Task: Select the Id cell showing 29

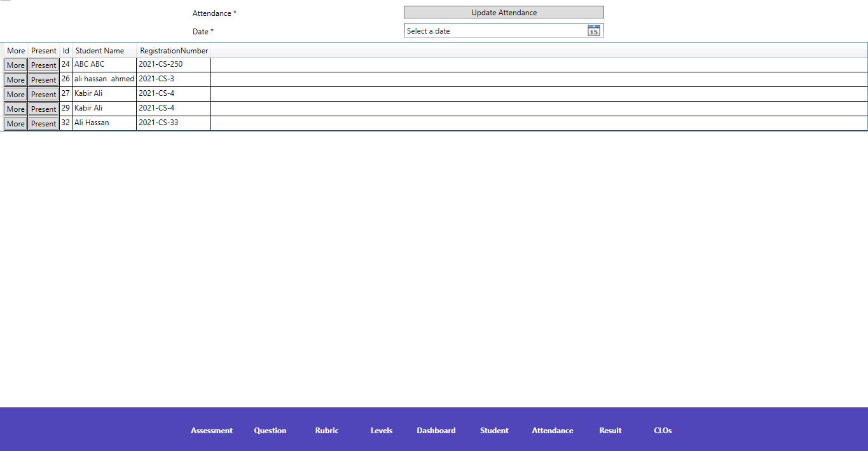Action: click(x=65, y=109)
